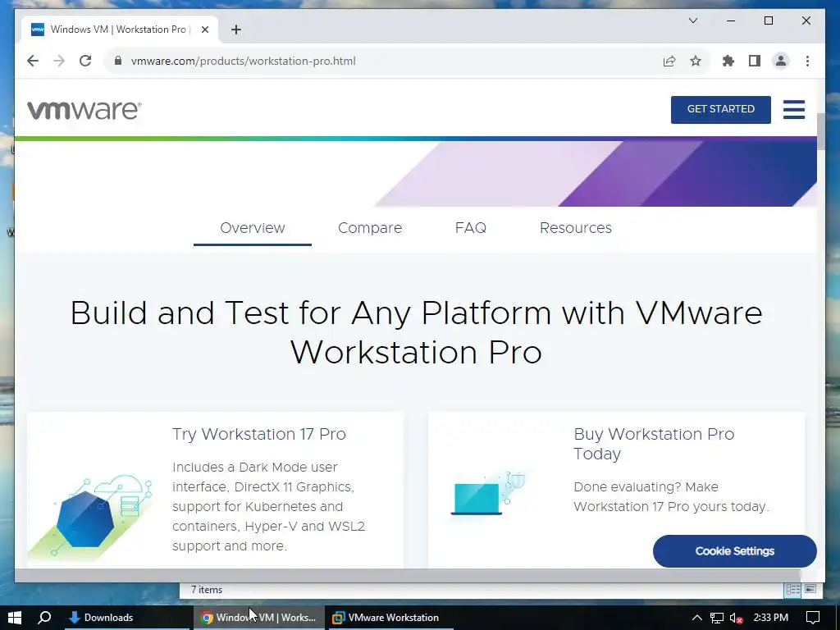840x630 pixels.
Task: Open the notification center icon
Action: pos(813,618)
